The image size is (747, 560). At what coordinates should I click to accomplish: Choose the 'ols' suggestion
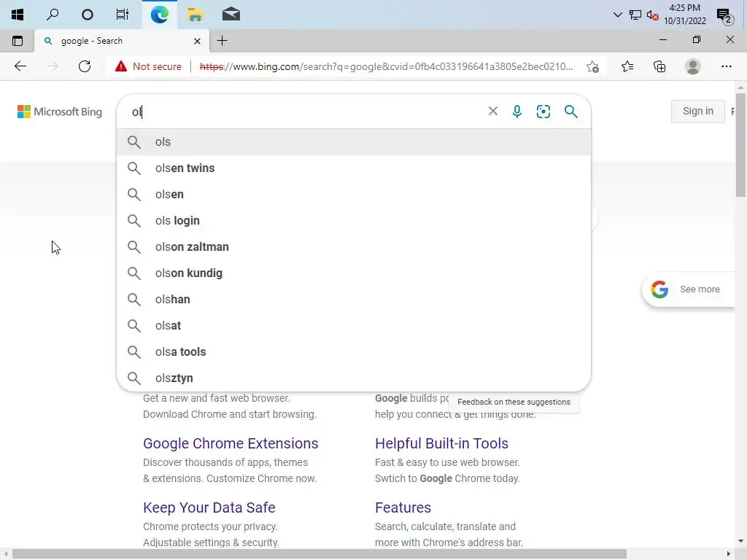click(354, 142)
